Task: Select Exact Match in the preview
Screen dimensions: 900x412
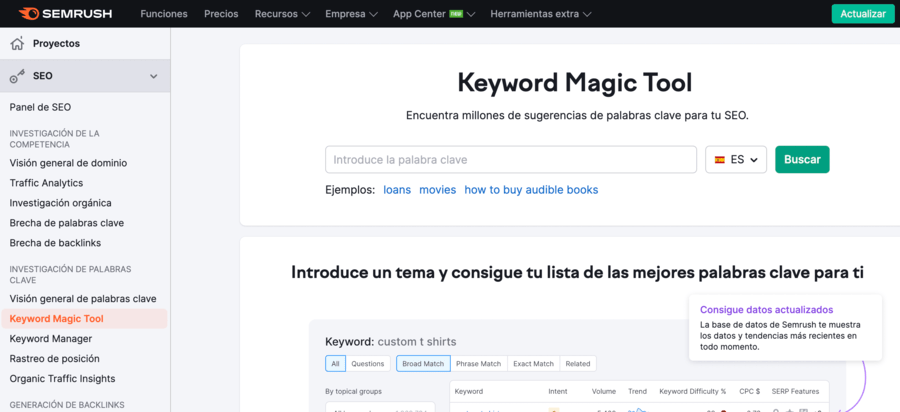Action: click(x=534, y=363)
